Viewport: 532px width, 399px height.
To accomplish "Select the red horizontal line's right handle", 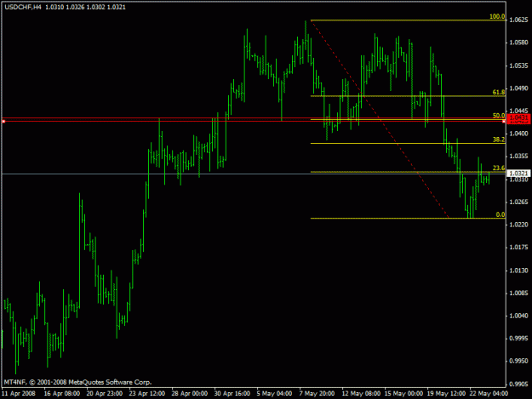I will 504,121.
